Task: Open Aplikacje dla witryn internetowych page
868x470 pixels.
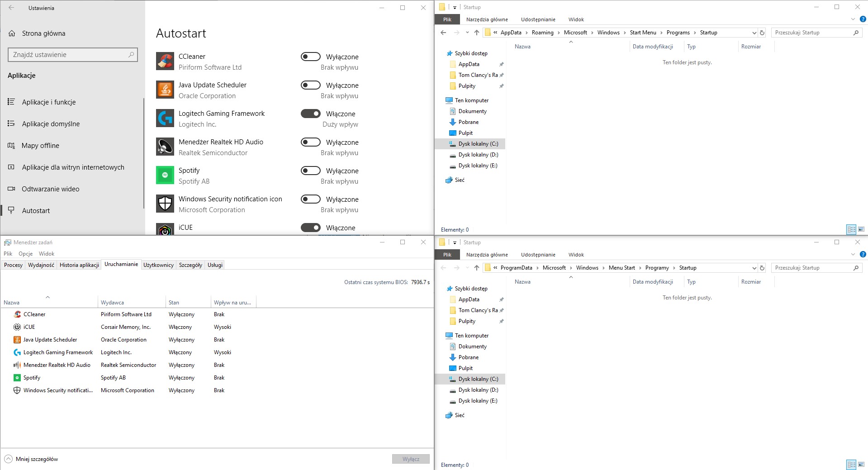Action: [x=72, y=167]
